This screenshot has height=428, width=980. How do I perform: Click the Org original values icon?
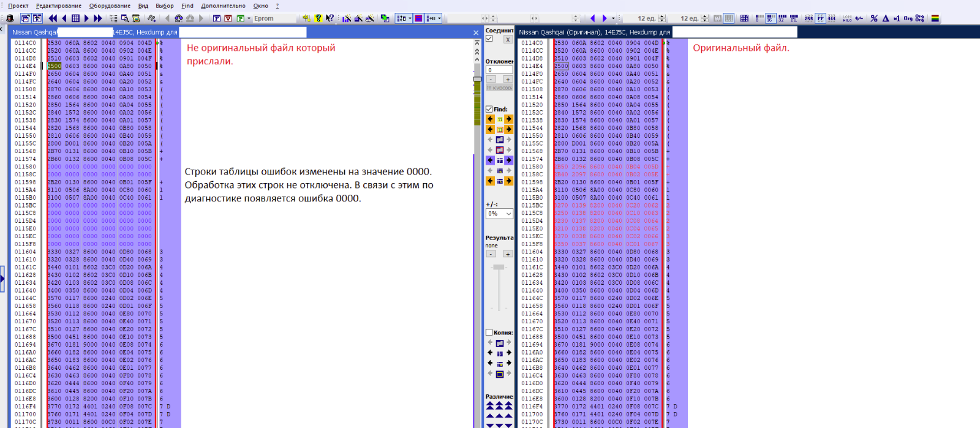coord(908,18)
